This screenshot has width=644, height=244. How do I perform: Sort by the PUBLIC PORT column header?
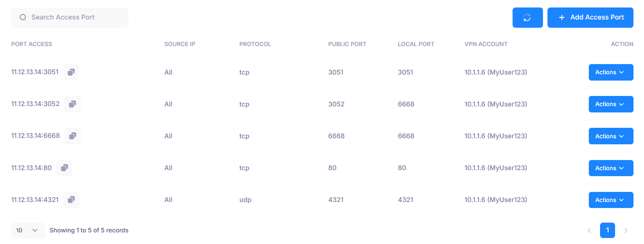pos(347,44)
